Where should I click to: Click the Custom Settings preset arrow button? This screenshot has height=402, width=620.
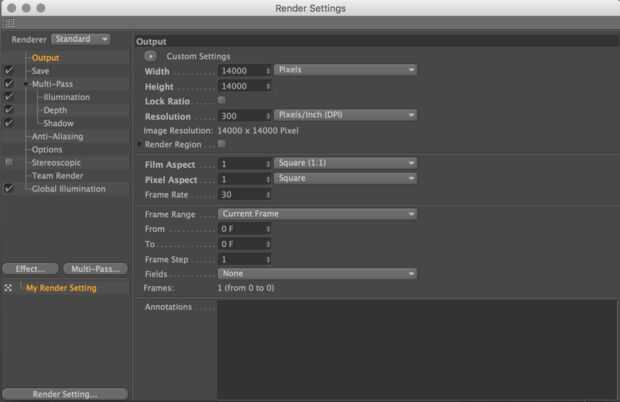pos(150,57)
